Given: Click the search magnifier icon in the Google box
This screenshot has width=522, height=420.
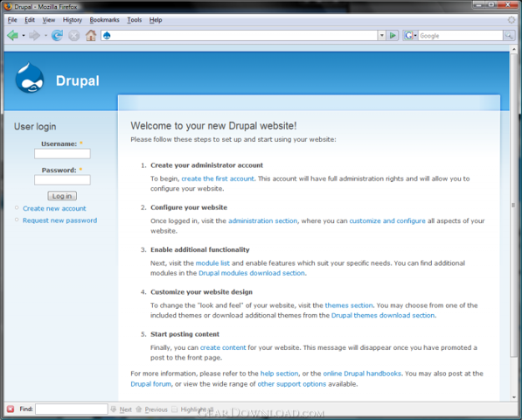Looking at the screenshot, I should coord(508,35).
